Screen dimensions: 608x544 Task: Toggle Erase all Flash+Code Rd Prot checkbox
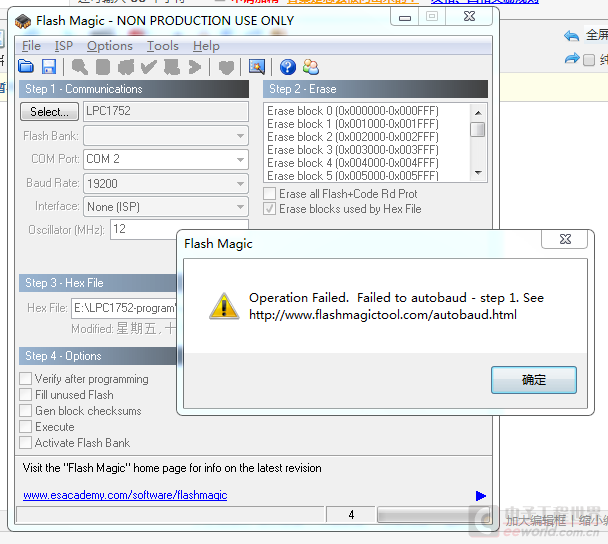(x=269, y=193)
